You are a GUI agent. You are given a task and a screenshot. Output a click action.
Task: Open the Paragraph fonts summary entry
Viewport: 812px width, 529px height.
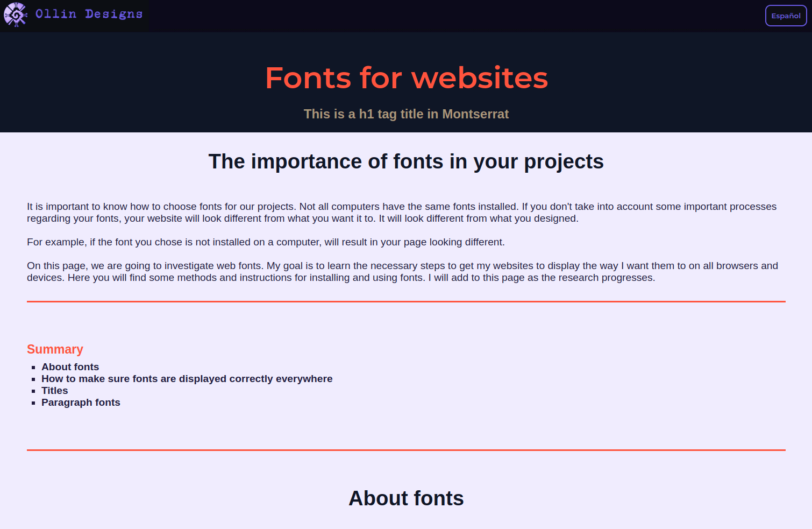pyautogui.click(x=81, y=402)
